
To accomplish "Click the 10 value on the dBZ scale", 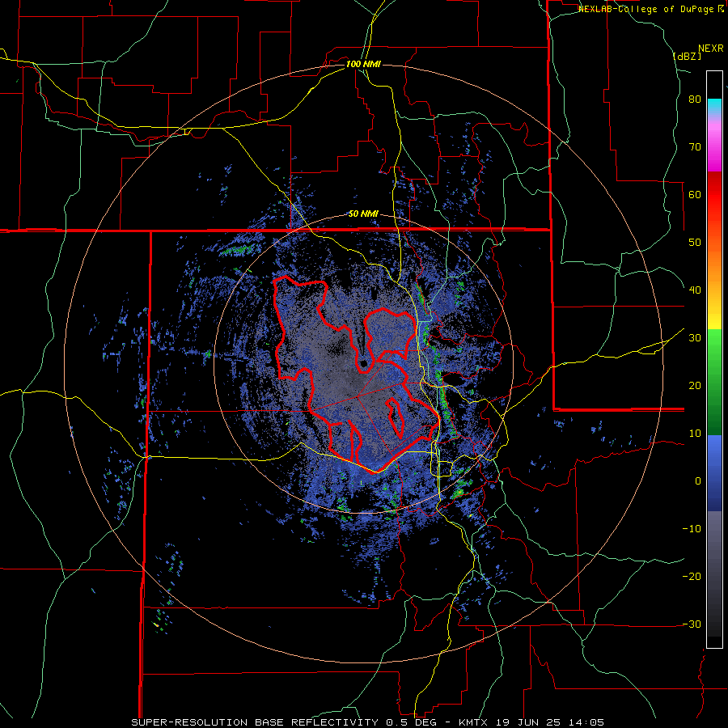I will point(695,434).
